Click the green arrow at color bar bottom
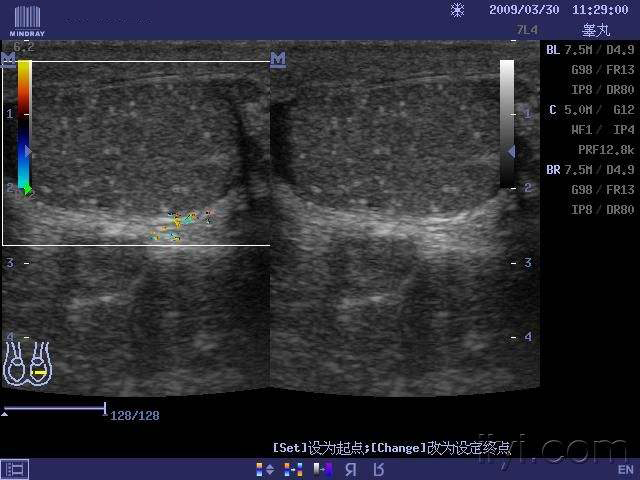Image resolution: width=640 pixels, height=480 pixels. (x=28, y=189)
